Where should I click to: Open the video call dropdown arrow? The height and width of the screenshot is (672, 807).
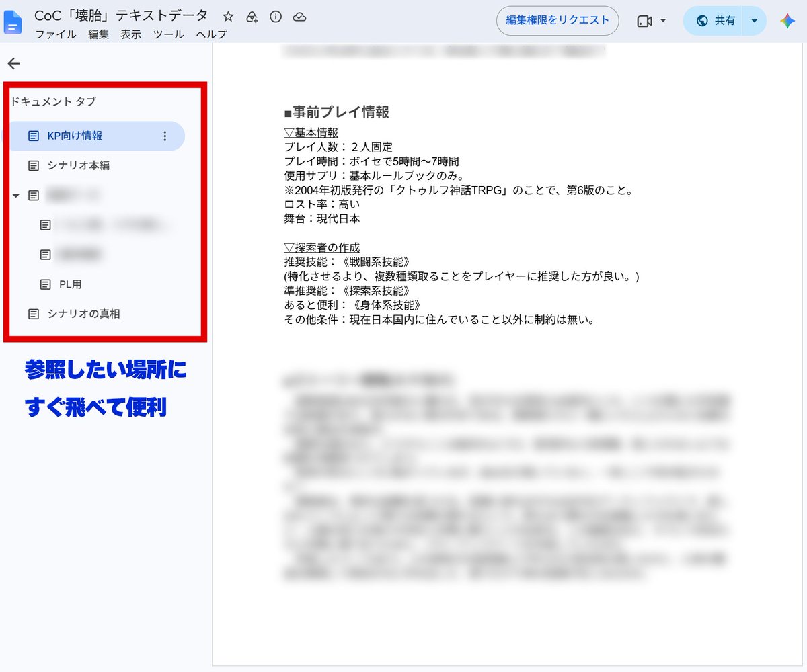click(663, 21)
